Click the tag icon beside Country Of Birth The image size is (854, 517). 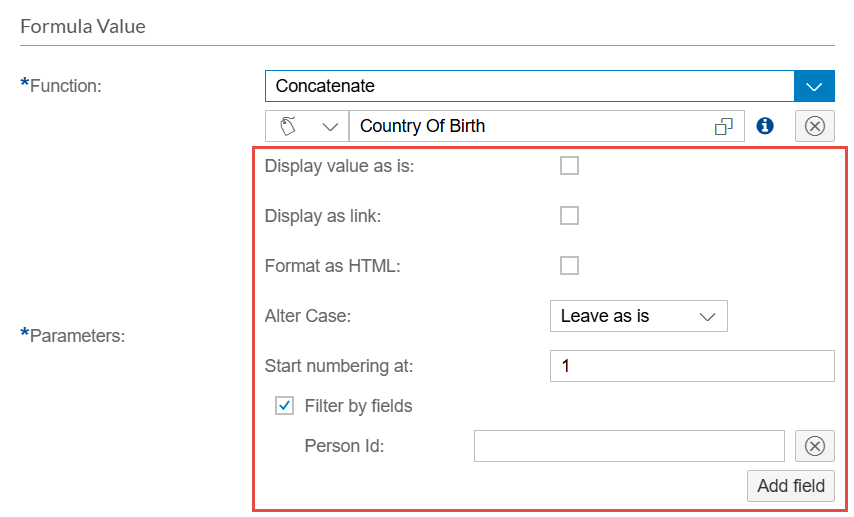pyautogui.click(x=289, y=126)
